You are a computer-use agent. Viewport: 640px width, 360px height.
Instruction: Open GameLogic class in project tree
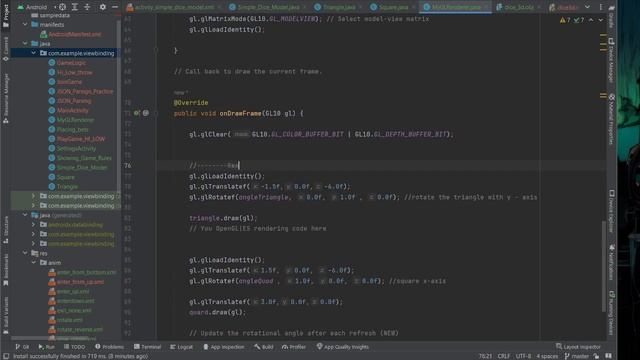[x=71, y=63]
